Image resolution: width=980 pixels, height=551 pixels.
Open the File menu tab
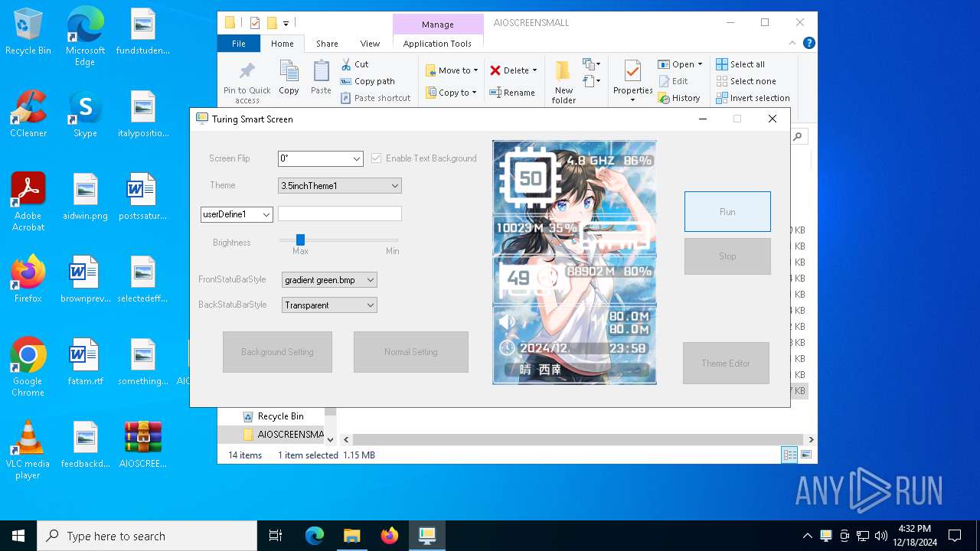coord(239,44)
